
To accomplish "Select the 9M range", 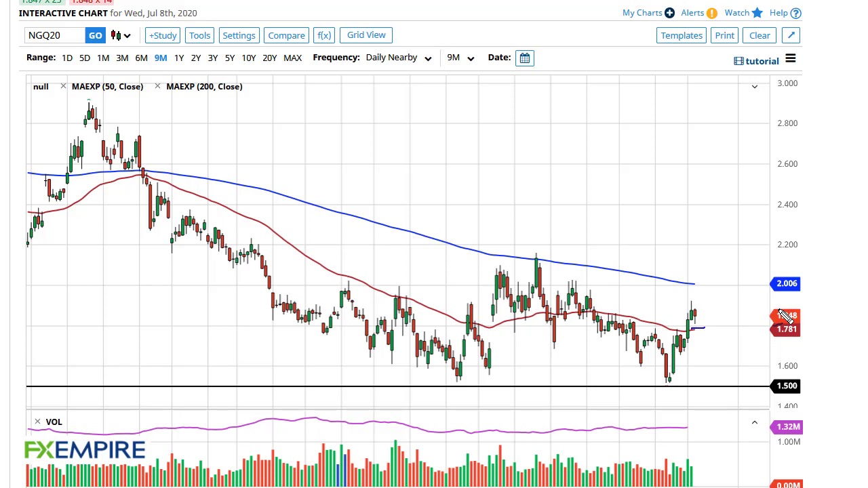I will tap(161, 58).
